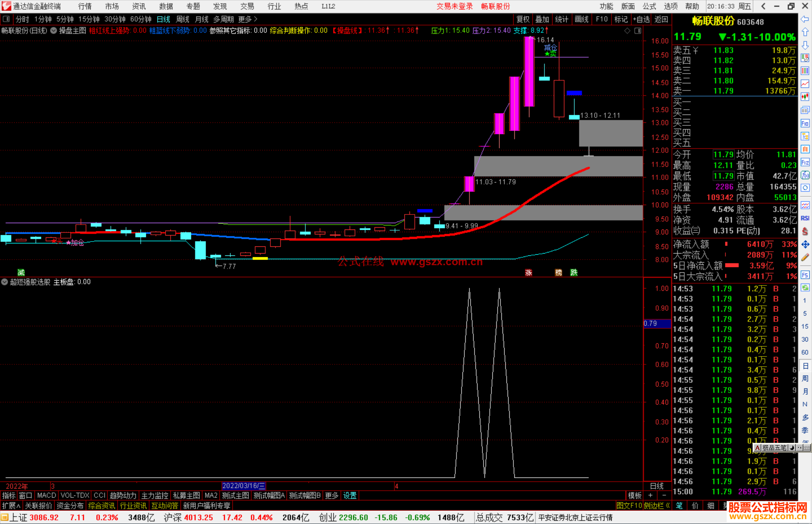
Task: Select the MACD indicator tab
Action: (47, 495)
